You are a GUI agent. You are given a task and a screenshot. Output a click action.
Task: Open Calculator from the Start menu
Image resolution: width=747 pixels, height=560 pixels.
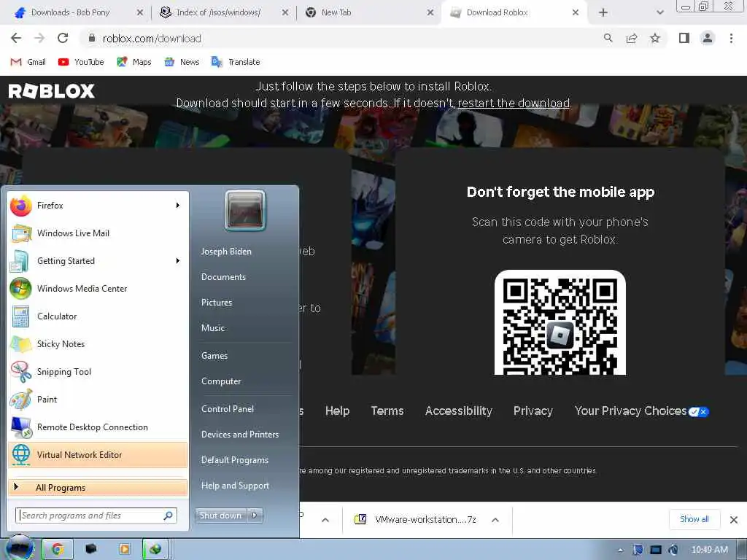98,316
